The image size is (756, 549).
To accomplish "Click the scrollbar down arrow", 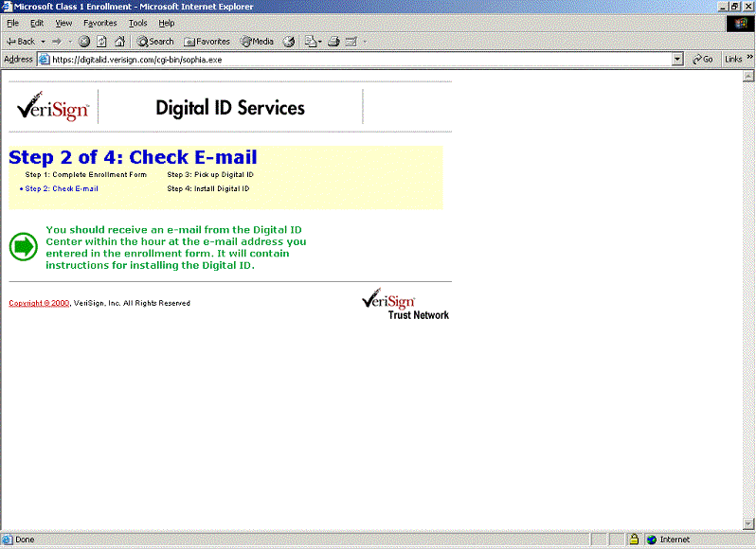I will 748,523.
